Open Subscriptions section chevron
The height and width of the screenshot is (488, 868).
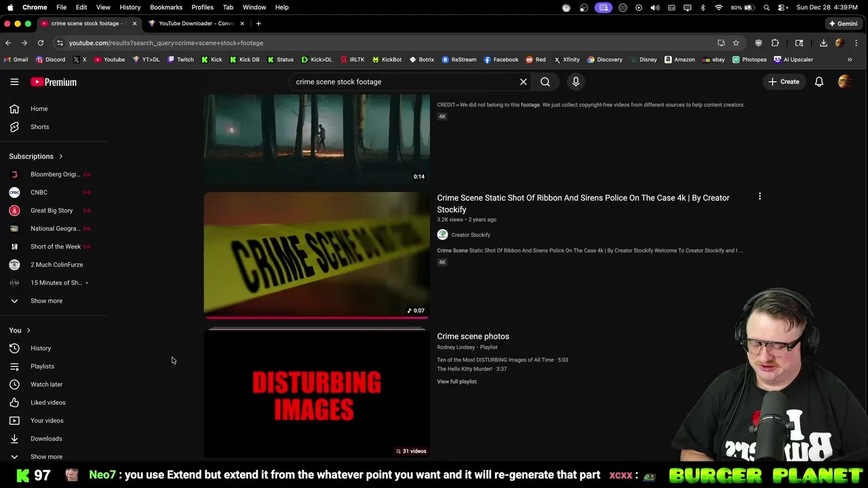(x=60, y=157)
